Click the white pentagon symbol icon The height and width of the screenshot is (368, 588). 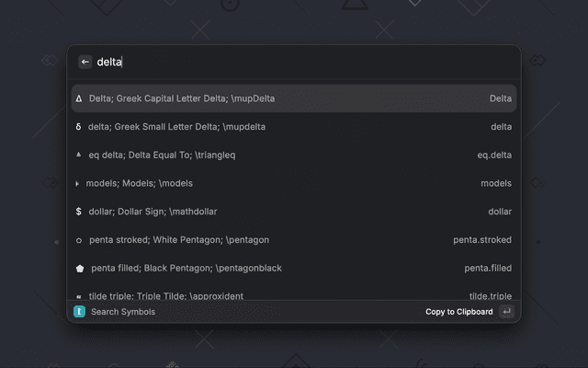79,240
